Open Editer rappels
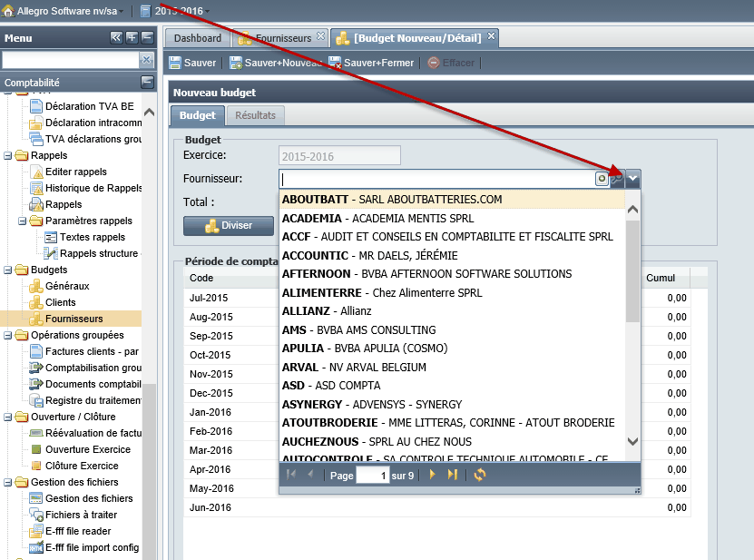 pyautogui.click(x=68, y=172)
